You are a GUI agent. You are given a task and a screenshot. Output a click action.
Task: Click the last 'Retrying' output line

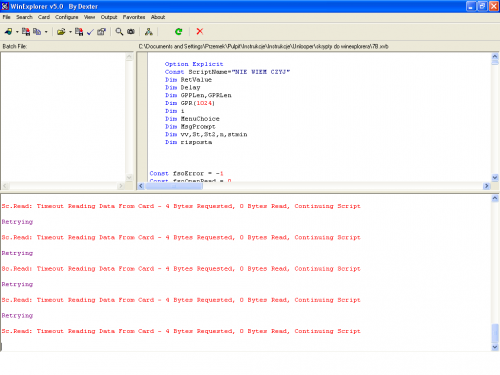(x=17, y=315)
